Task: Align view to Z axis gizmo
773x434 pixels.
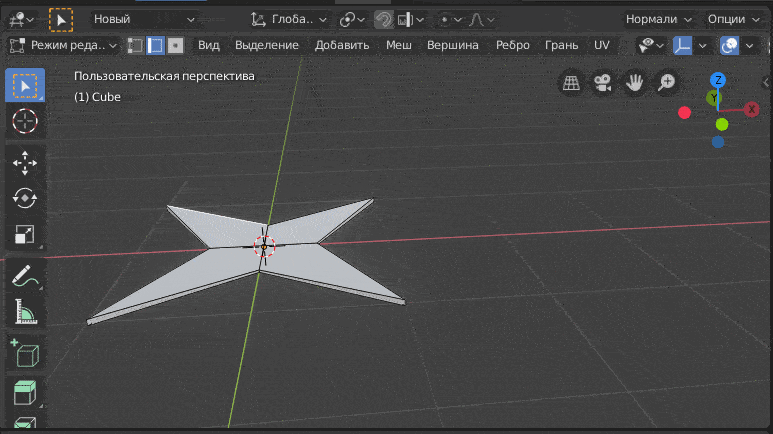Action: click(718, 80)
